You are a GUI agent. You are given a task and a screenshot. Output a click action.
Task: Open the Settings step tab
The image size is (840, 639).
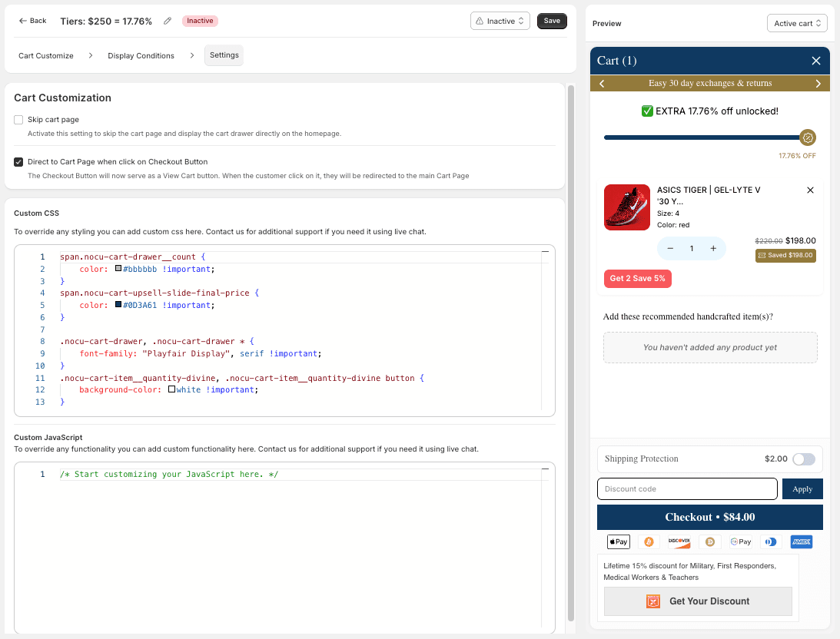tap(224, 55)
